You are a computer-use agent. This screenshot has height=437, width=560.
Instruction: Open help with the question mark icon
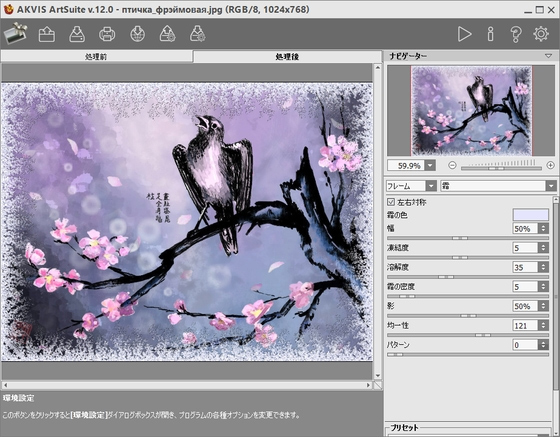[x=516, y=34]
